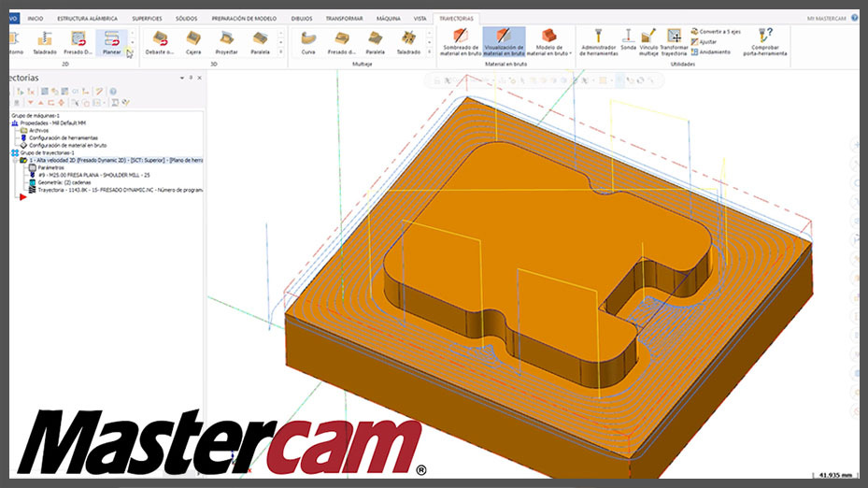Select the Paralela icon in Multieje group

click(376, 43)
